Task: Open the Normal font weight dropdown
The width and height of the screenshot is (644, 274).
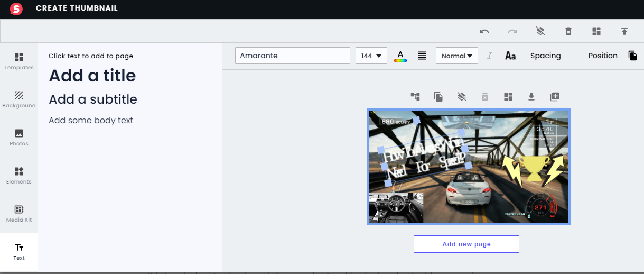Action: click(x=457, y=56)
